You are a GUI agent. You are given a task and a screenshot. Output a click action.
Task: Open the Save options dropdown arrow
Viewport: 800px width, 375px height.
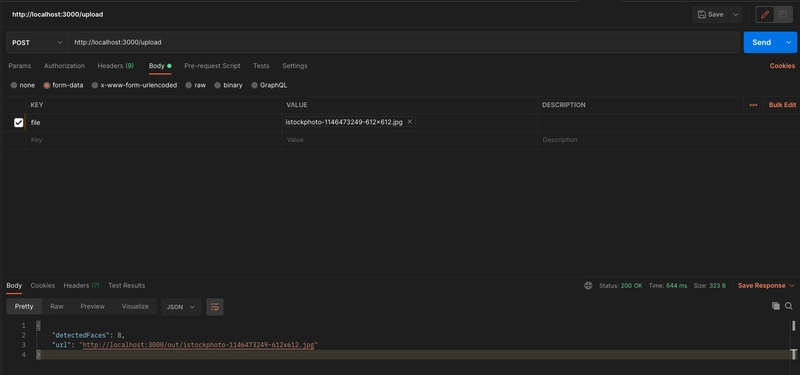[735, 14]
